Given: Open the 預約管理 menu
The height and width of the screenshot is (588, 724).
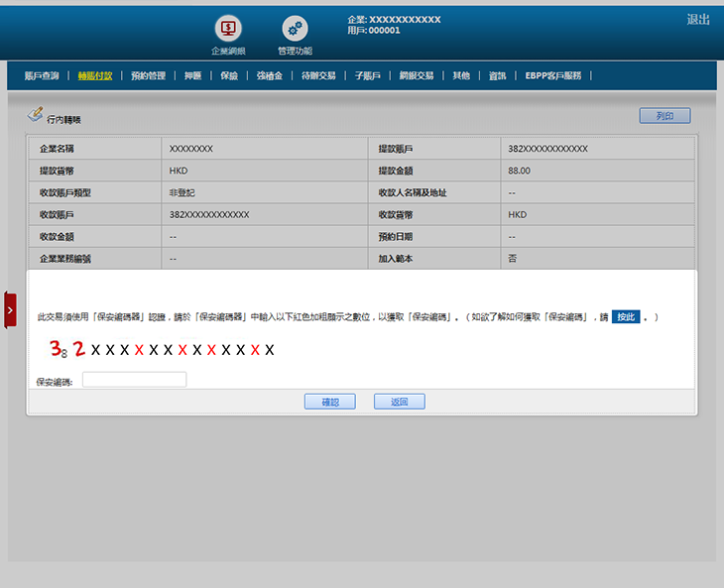Looking at the screenshot, I should coord(148,75).
